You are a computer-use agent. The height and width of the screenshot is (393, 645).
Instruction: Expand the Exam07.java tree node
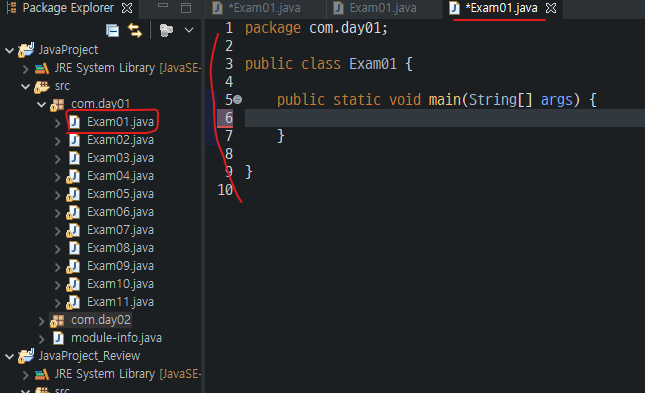click(x=58, y=231)
